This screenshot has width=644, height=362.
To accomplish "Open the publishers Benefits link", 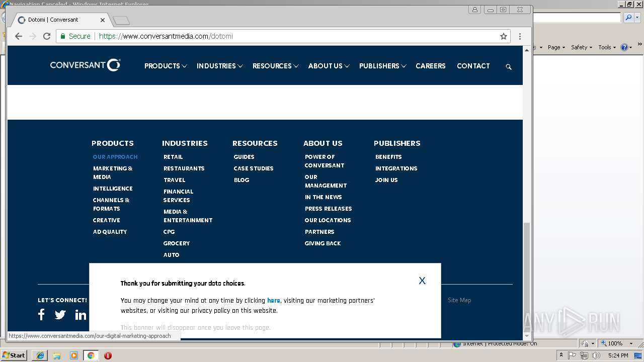I will tap(388, 157).
